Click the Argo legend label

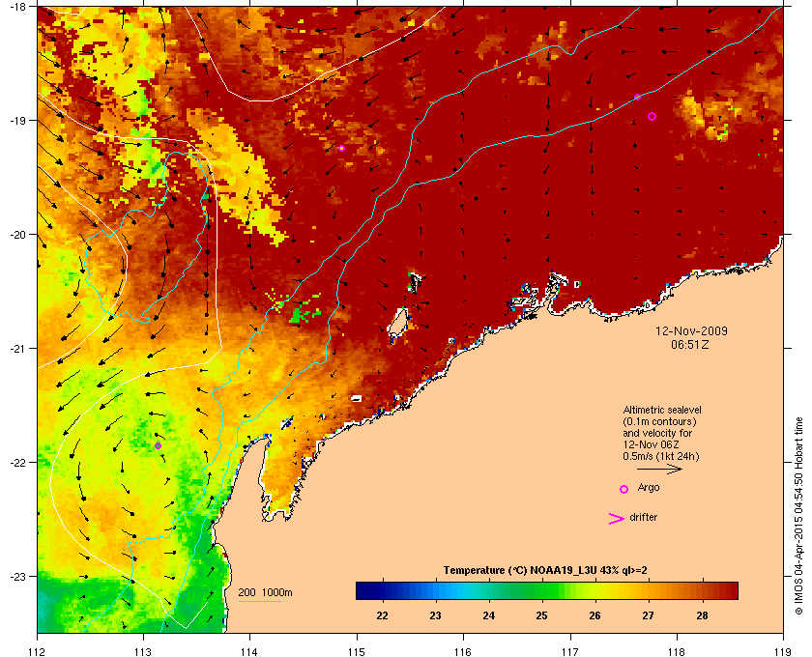pyautogui.click(x=649, y=488)
